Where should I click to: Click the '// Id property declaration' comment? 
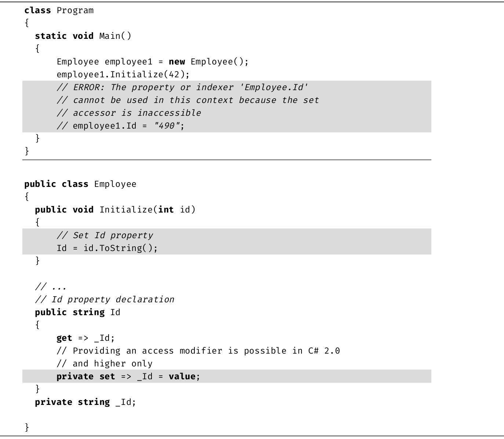click(x=105, y=299)
